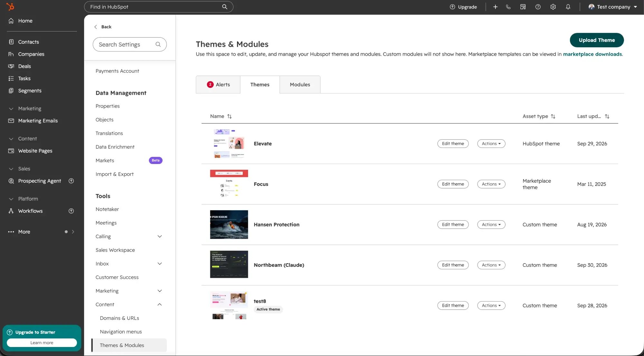Open Deals in left navigation
Image resolution: width=644 pixels, height=356 pixels.
(24, 66)
